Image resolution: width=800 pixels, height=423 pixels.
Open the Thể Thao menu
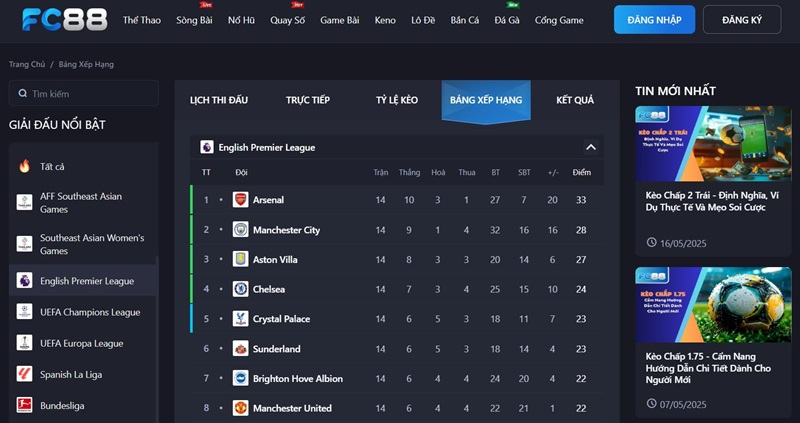click(x=142, y=20)
